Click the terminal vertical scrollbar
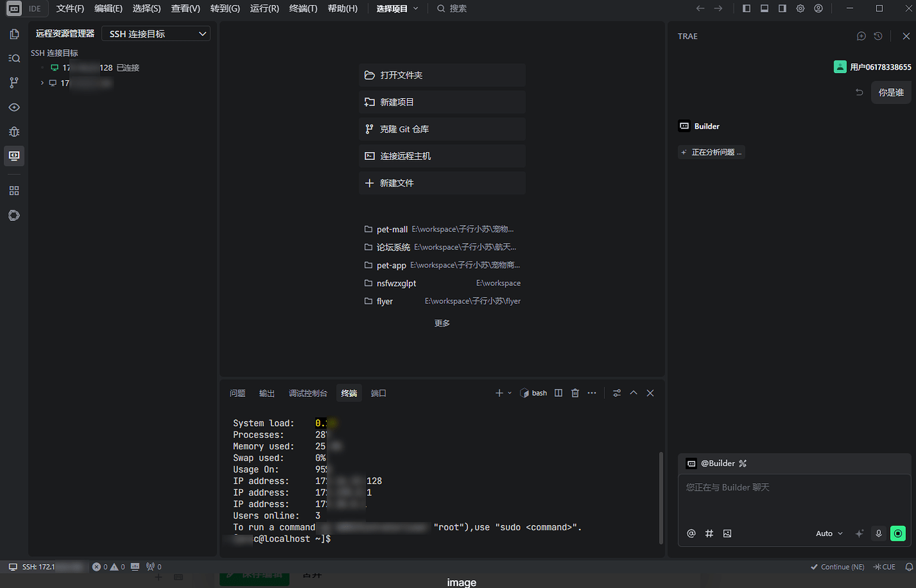This screenshot has width=916, height=588. [660, 497]
